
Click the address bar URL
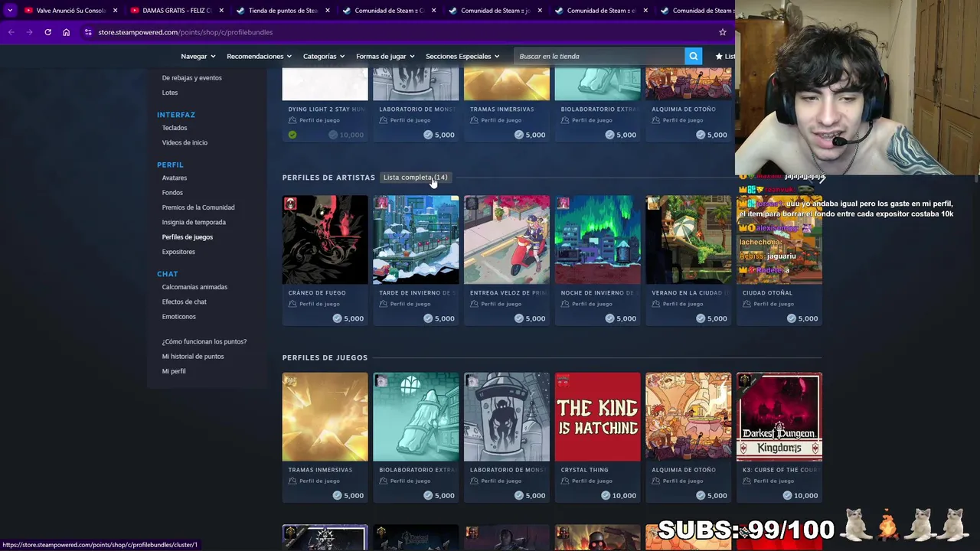[185, 32]
